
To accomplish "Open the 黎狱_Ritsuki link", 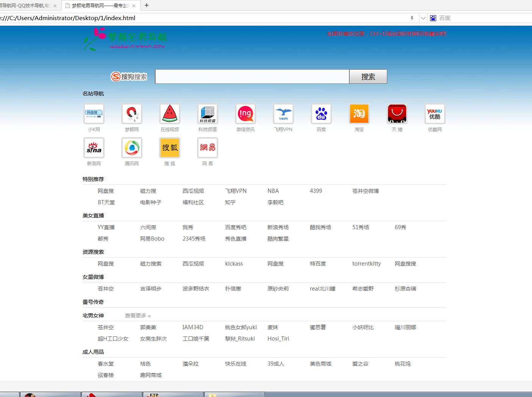I will pyautogui.click(x=240, y=339).
